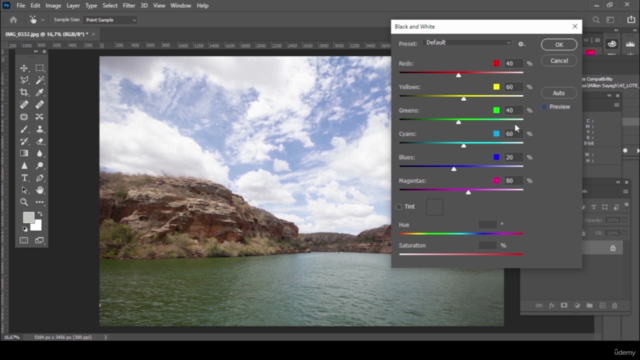Click the Greens percentage input field
This screenshot has height=360, width=640.
click(513, 111)
